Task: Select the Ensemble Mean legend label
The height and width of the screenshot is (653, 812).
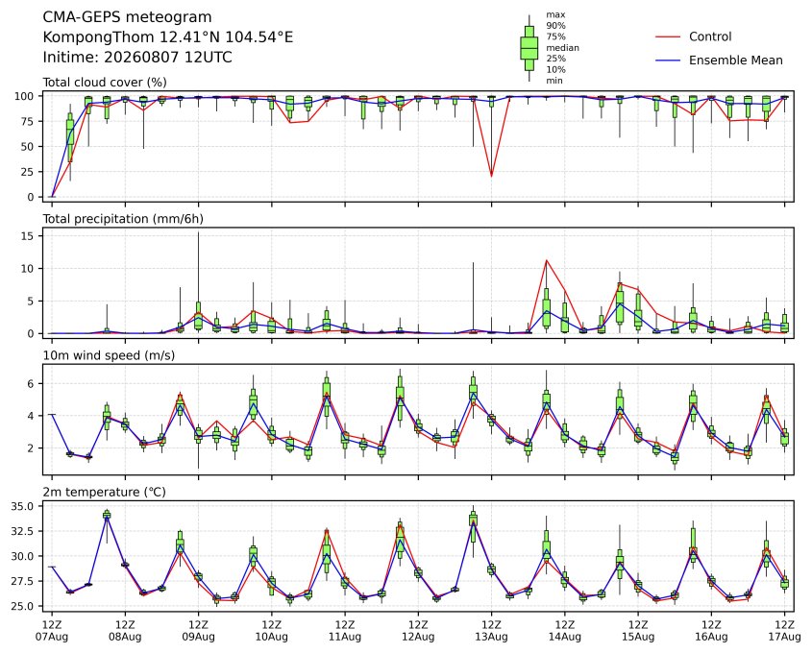Action: point(735,60)
